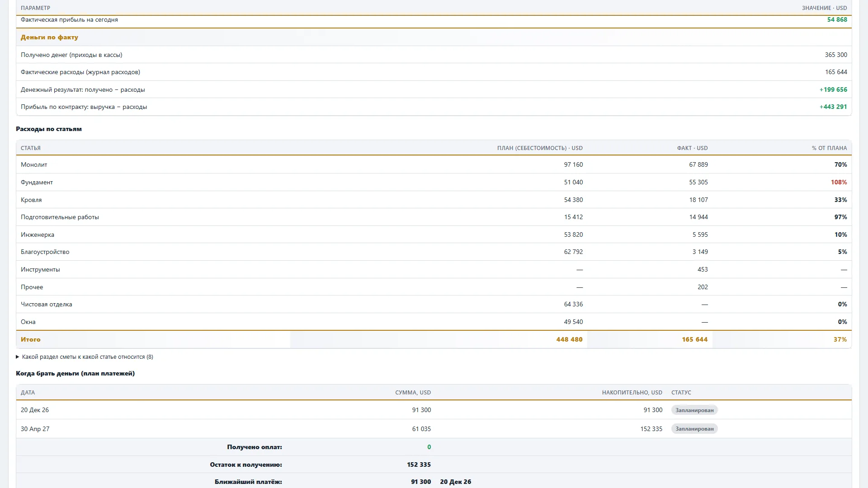Viewport: 868px width, 488px height.
Task: Click the red 108% value for Фундамент
Action: coord(839,183)
